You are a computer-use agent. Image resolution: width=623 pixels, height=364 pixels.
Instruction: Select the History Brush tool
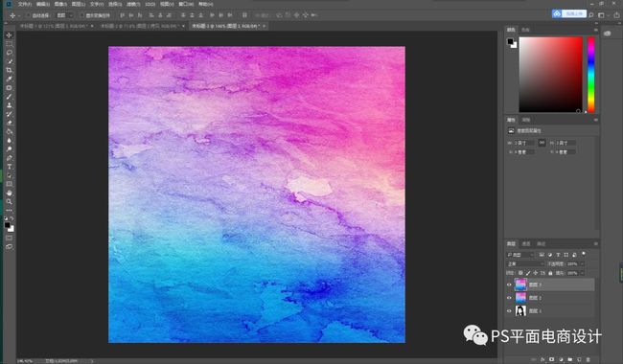10,114
